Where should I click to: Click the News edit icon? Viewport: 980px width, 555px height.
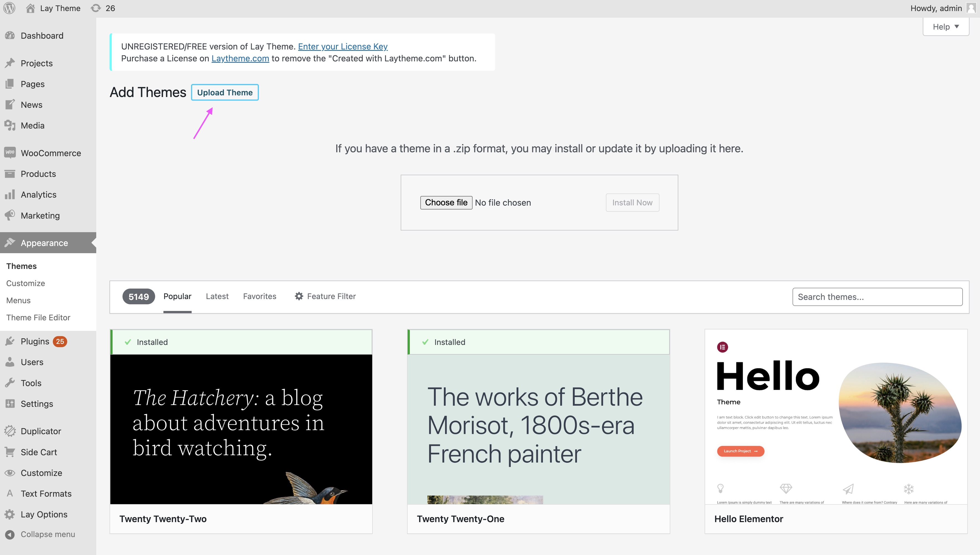10,104
